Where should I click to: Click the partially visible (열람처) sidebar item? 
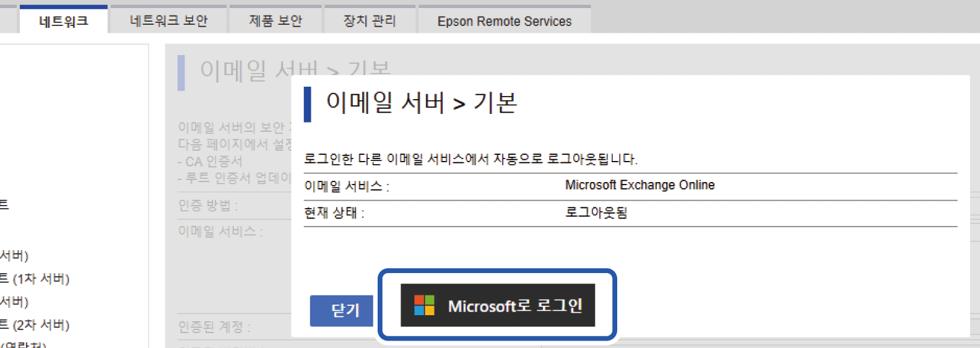click(24, 344)
